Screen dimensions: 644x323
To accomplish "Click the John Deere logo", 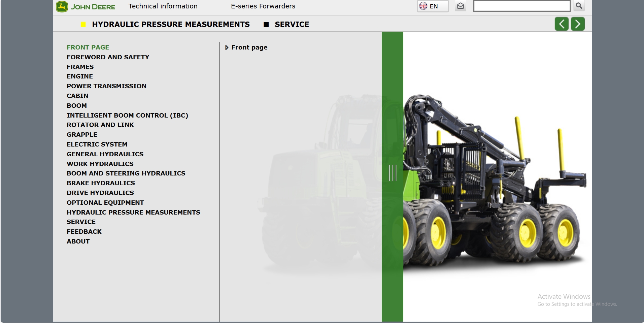I will [x=86, y=7].
